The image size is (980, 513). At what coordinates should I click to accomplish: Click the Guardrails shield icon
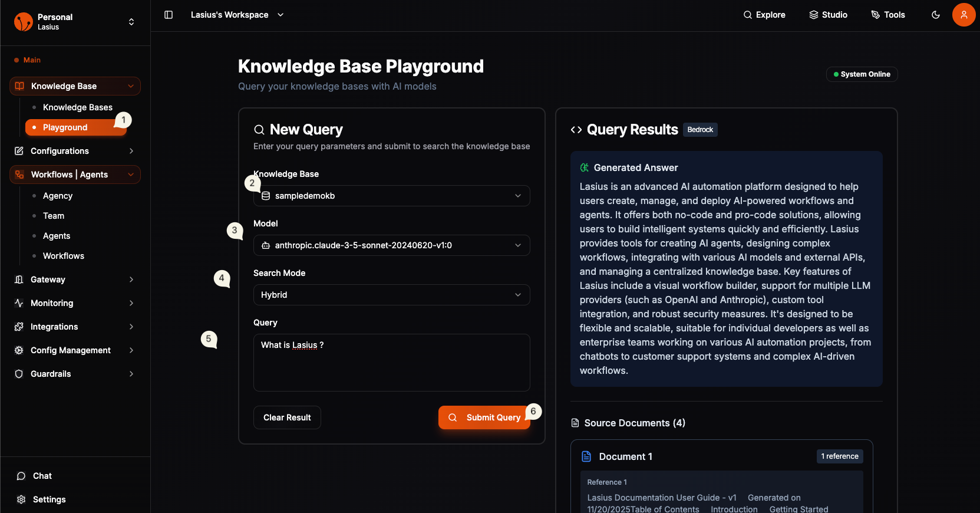tap(19, 374)
